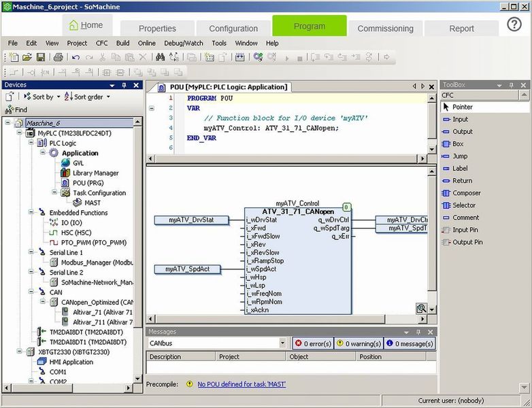Switch to the Configuration tab

pos(233,28)
